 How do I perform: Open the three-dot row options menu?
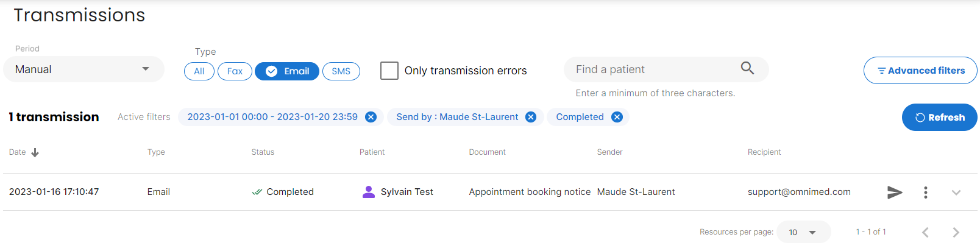[x=926, y=193]
